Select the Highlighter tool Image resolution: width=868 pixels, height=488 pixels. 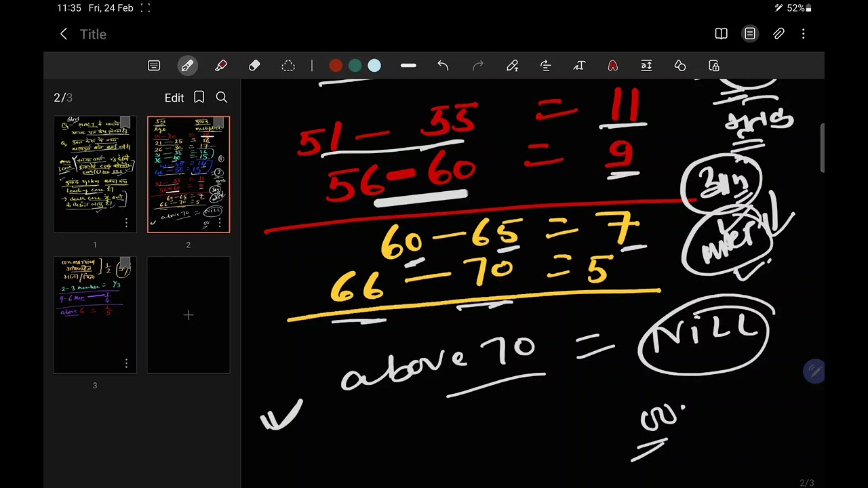point(221,66)
